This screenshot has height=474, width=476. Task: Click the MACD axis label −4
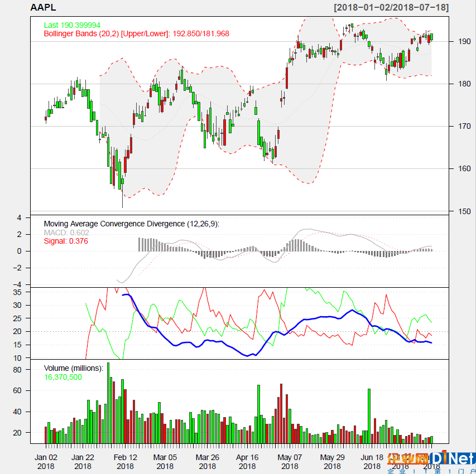17,284
